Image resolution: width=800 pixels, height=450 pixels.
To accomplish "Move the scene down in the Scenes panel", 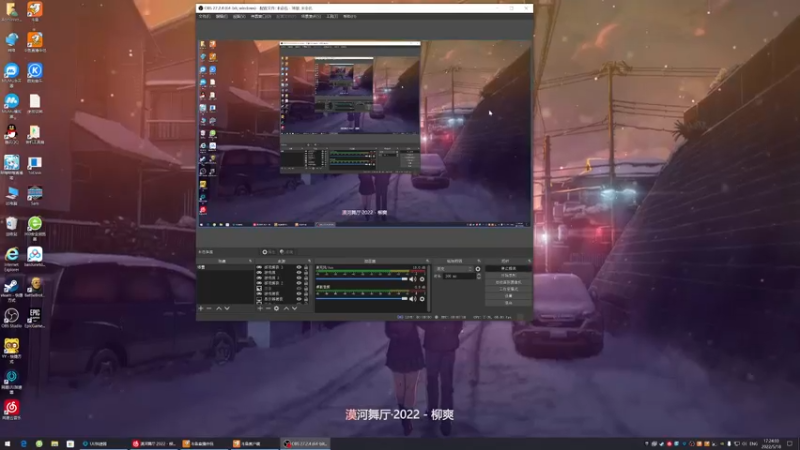I will [227, 308].
